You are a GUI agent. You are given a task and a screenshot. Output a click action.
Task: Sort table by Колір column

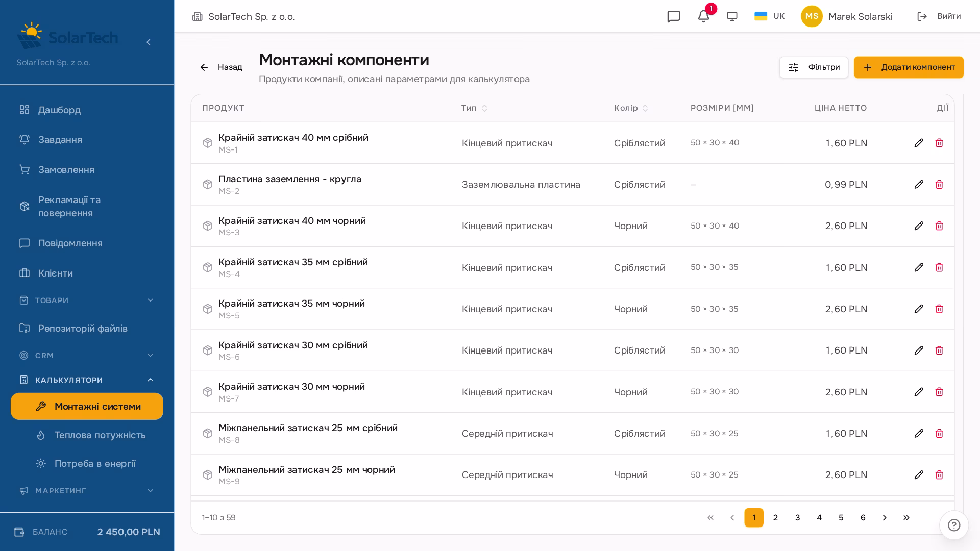(x=631, y=108)
